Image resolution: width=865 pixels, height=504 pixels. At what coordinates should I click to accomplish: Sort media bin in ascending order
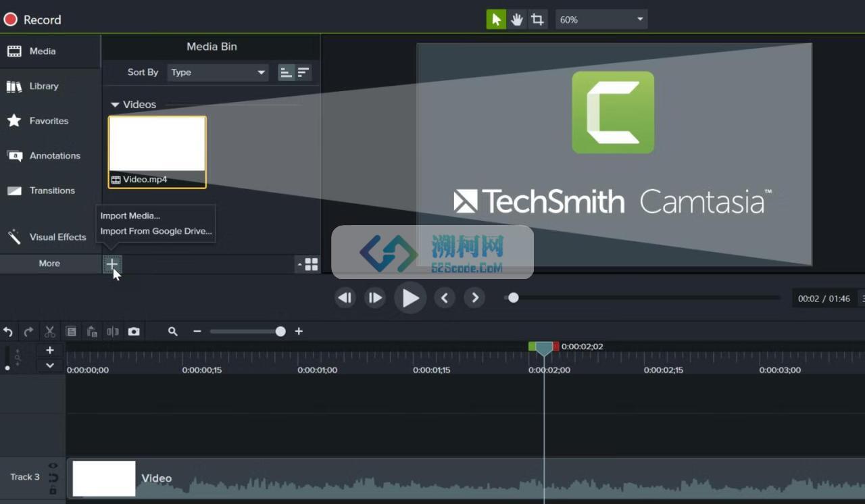point(287,72)
